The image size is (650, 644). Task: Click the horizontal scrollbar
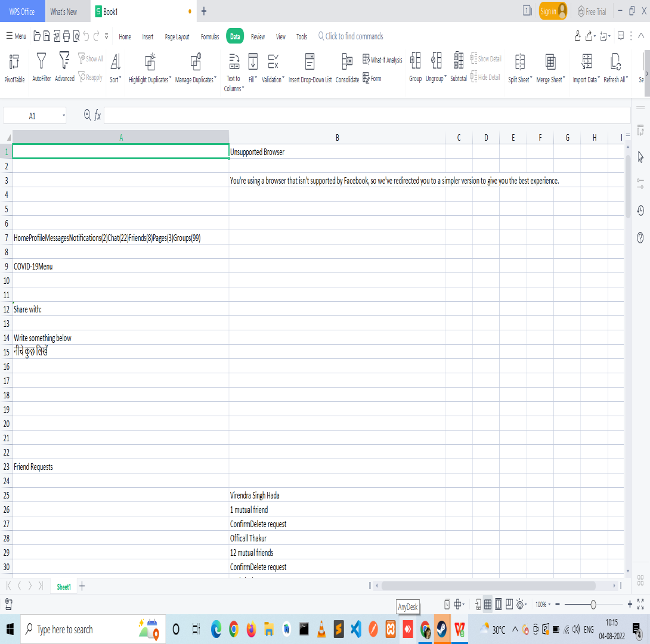click(488, 586)
